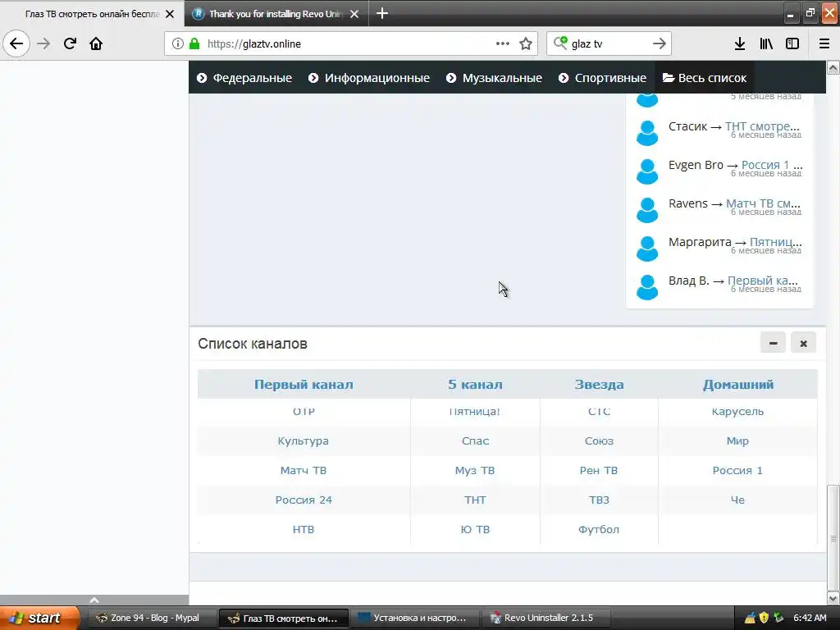Open Влад В. comment link Первый ка...
The image size is (840, 630).
pos(763,281)
